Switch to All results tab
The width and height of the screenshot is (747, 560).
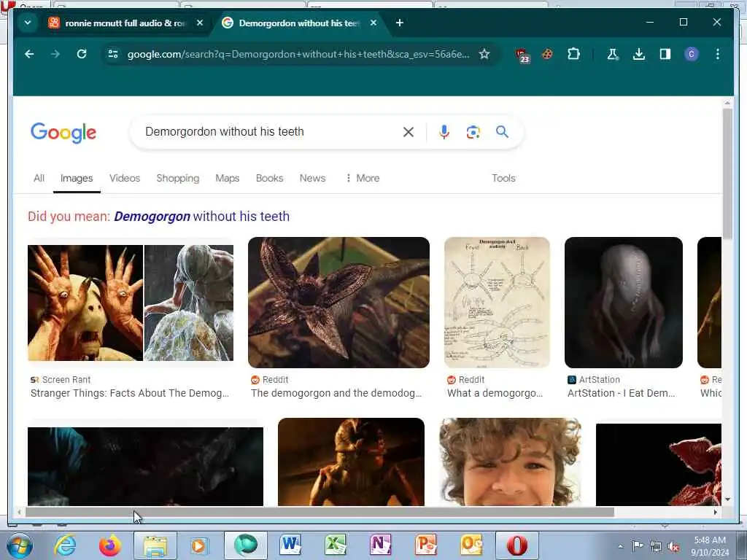click(39, 178)
